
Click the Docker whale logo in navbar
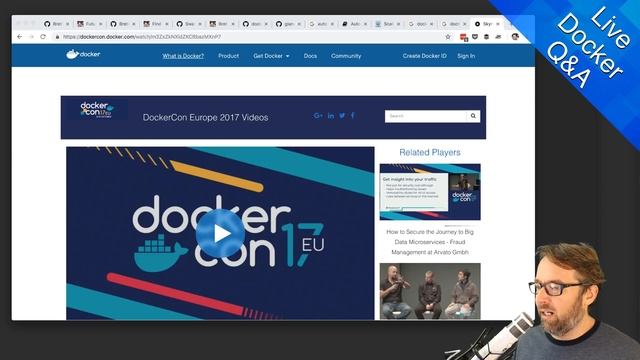tap(83, 54)
